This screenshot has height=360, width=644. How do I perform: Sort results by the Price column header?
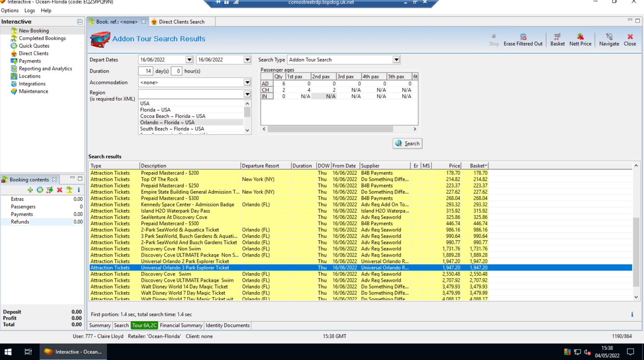coord(446,166)
